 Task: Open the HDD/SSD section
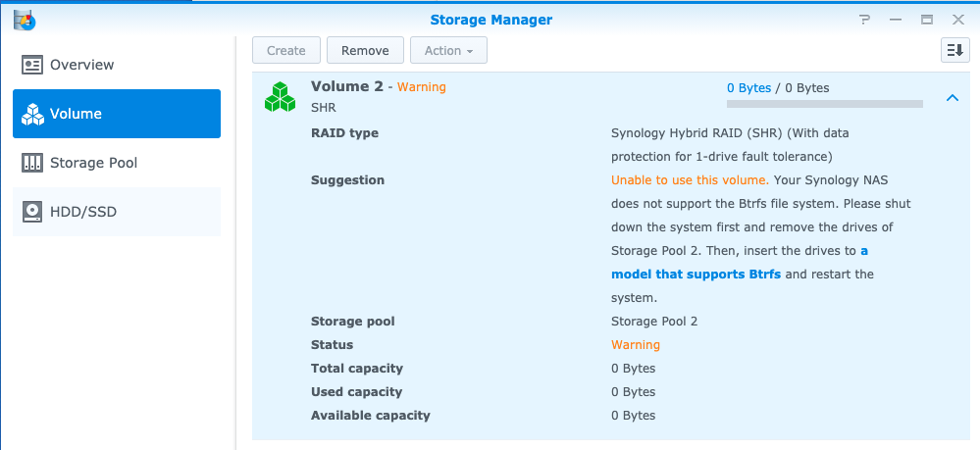(x=117, y=212)
